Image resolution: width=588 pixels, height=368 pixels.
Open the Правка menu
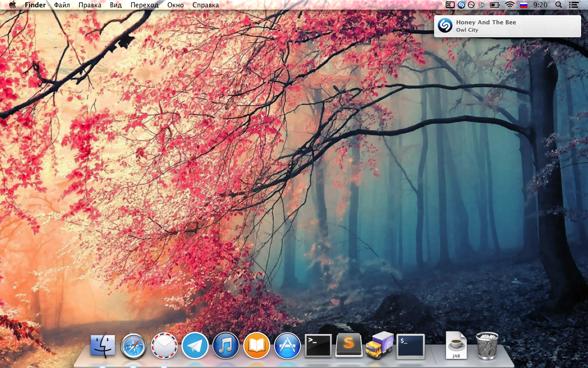tap(90, 5)
